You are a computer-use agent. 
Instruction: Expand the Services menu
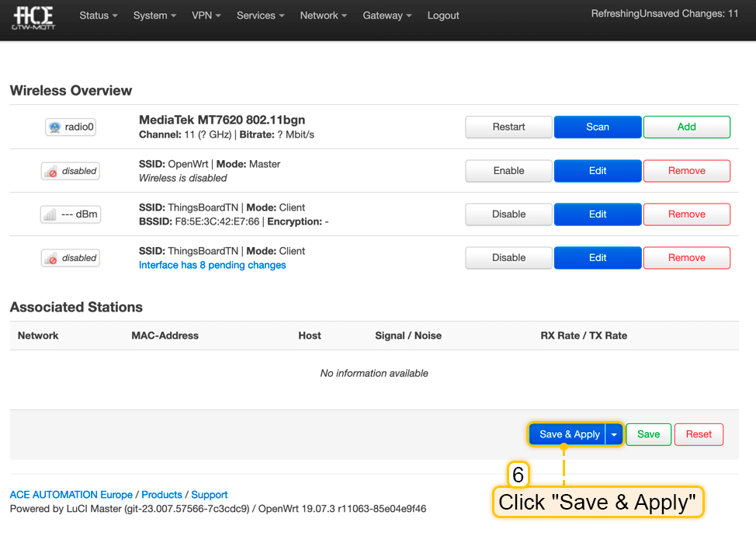pyautogui.click(x=260, y=16)
